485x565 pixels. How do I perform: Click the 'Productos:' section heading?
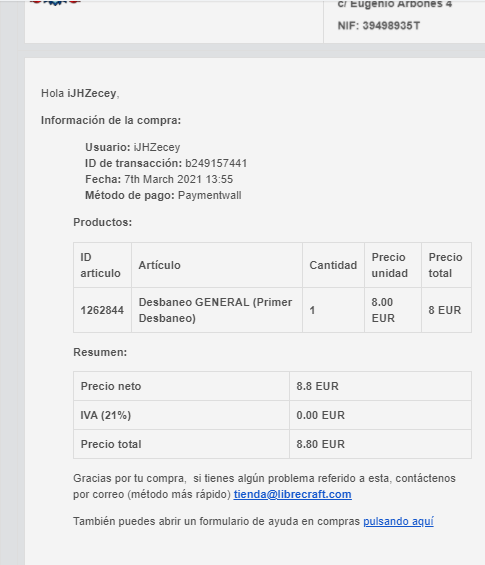[102, 222]
